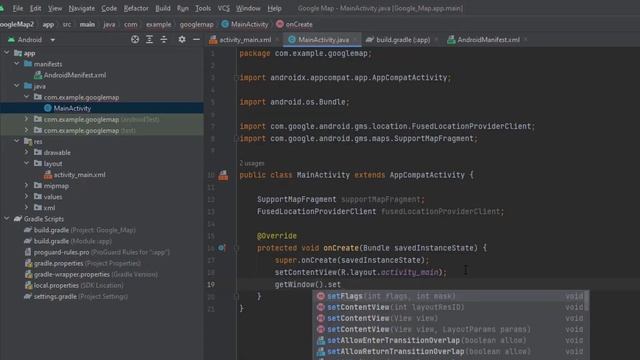Open the Android project view dropdown

[x=52, y=40]
